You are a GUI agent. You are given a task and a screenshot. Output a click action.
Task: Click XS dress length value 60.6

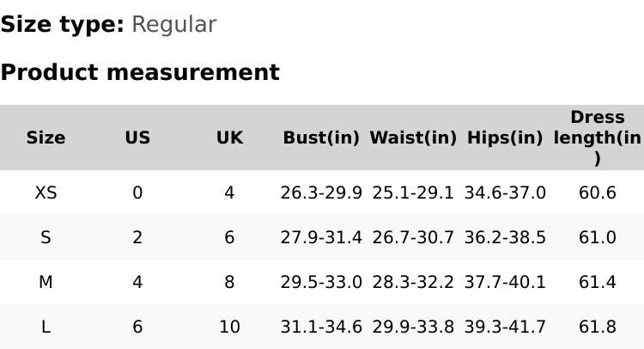[x=597, y=193]
